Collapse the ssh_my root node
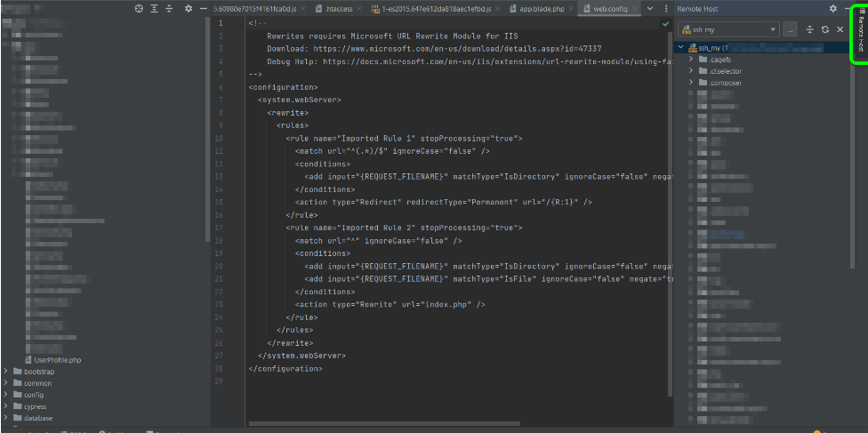The width and height of the screenshot is (868, 433). [681, 48]
